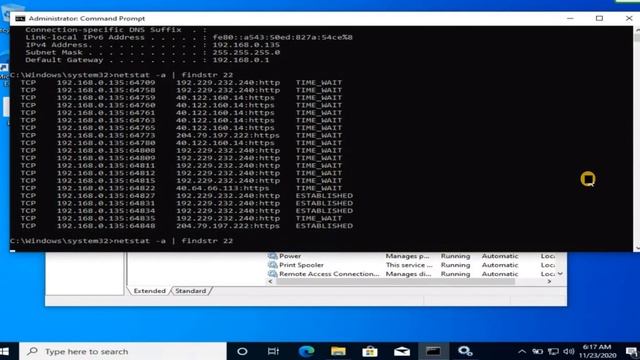
Task: Select the Power service gear icon
Action: [x=272, y=256]
